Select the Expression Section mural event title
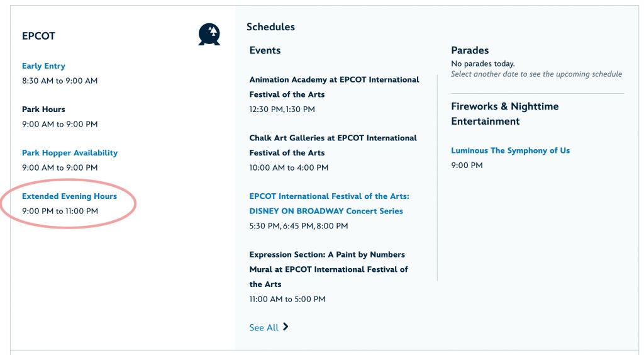 (x=328, y=269)
